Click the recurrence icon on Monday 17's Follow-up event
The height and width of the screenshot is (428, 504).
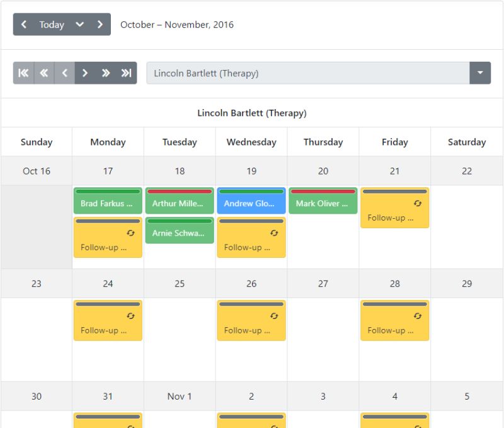click(x=131, y=233)
